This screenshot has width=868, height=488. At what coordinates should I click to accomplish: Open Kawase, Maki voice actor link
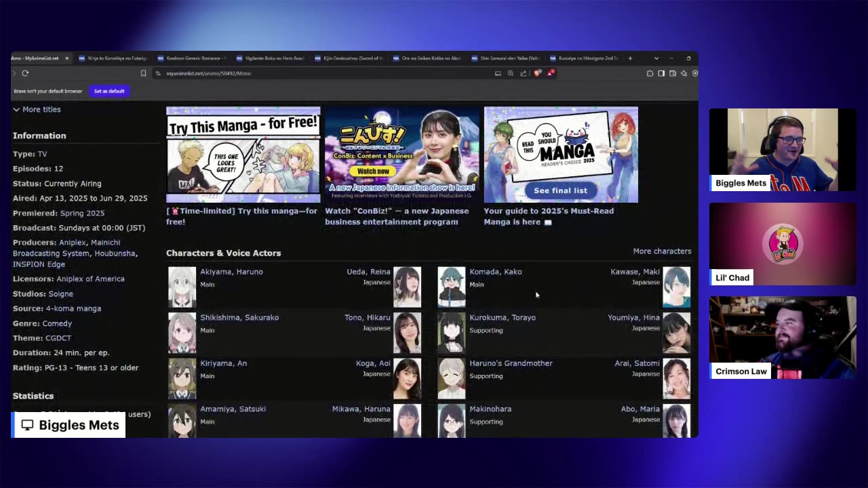[635, 272]
